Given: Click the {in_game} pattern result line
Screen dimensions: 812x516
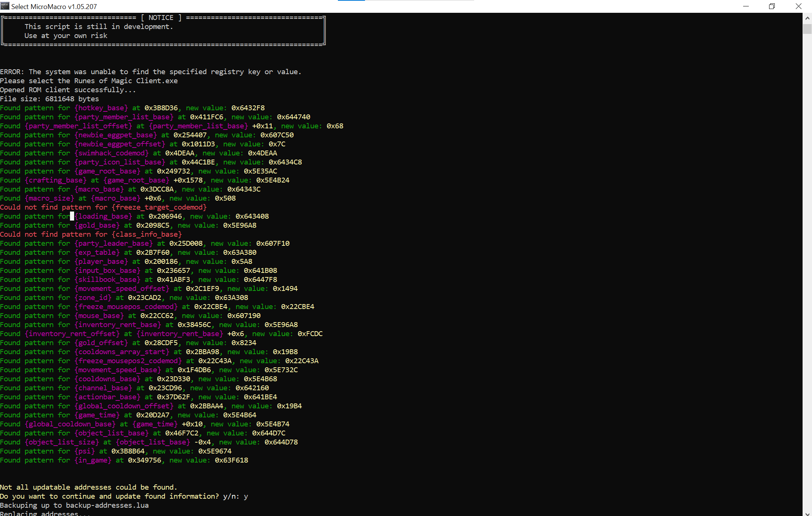Looking at the screenshot, I should tap(124, 460).
